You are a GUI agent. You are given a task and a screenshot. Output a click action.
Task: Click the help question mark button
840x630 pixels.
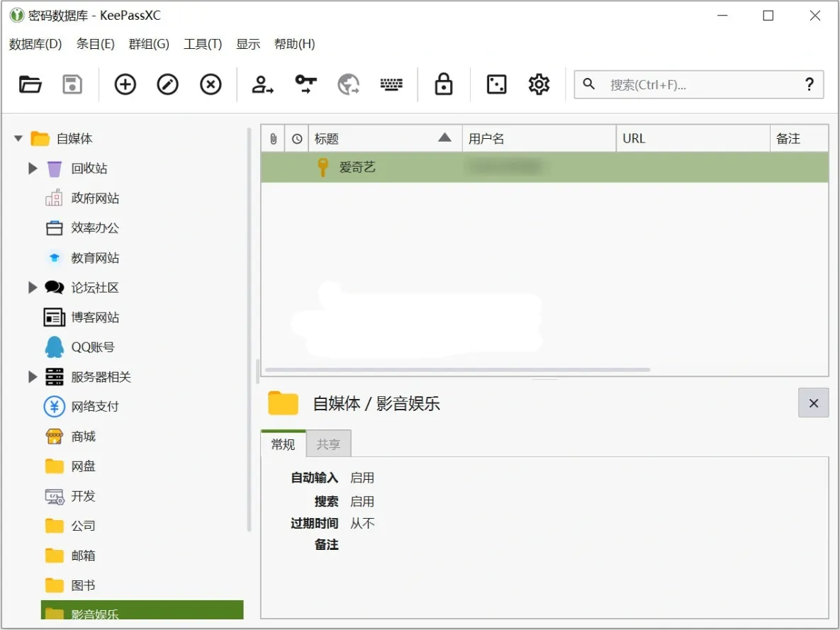pos(810,84)
